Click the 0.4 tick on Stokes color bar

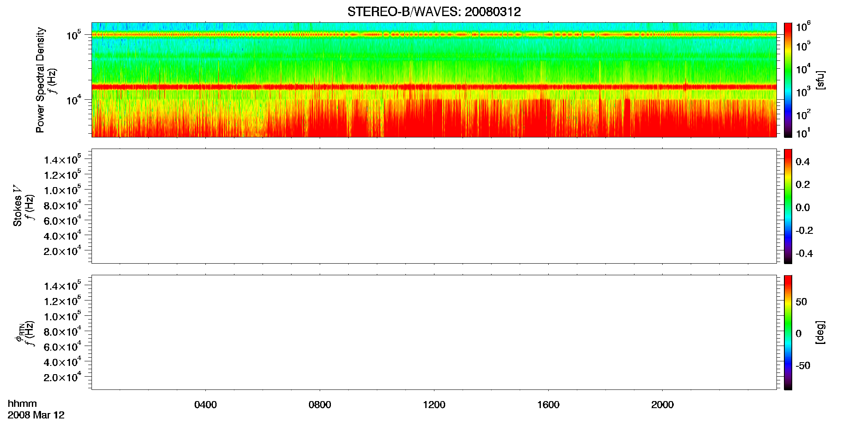coord(803,162)
